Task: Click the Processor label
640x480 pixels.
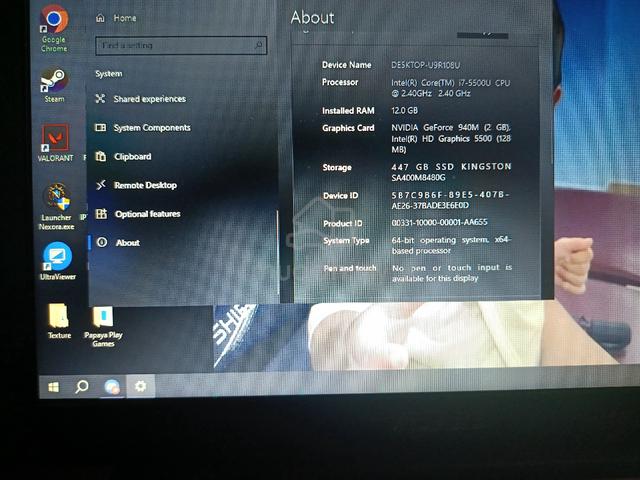Action: 340,82
